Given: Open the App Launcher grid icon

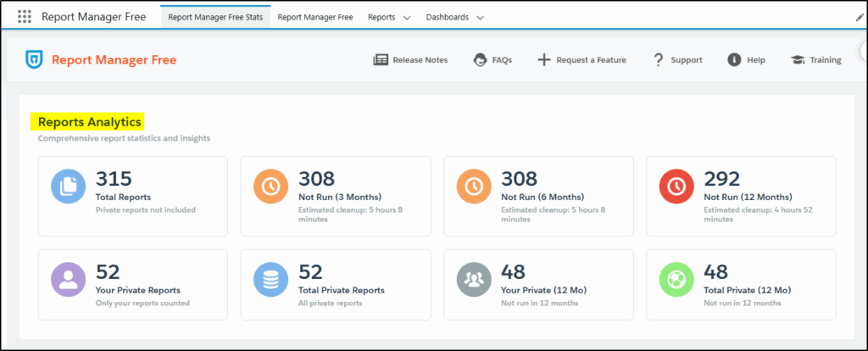Looking at the screenshot, I should [x=25, y=17].
